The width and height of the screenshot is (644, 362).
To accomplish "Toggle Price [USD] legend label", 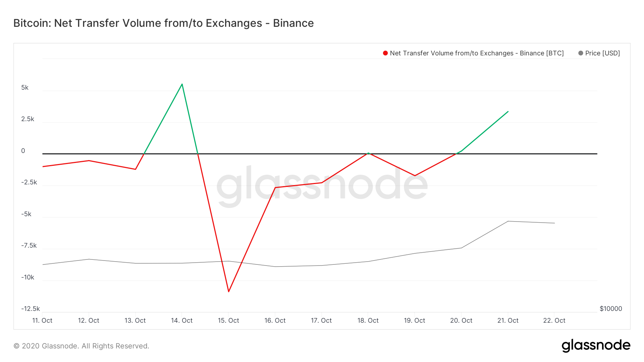I will pyautogui.click(x=602, y=53).
